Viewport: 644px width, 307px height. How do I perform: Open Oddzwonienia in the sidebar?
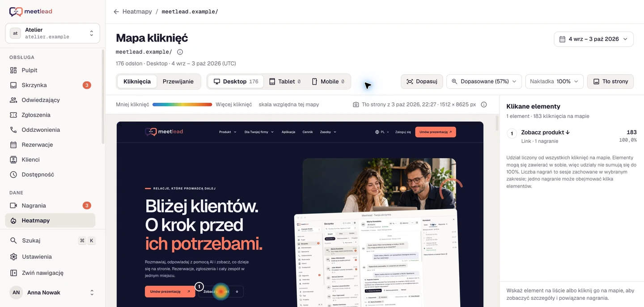(x=50, y=130)
